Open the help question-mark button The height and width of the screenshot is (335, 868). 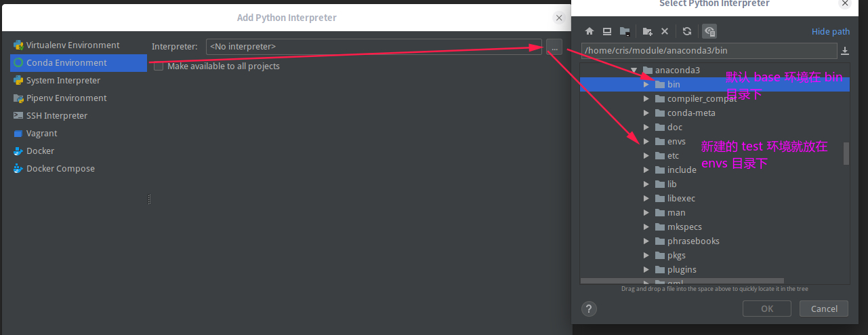(589, 309)
